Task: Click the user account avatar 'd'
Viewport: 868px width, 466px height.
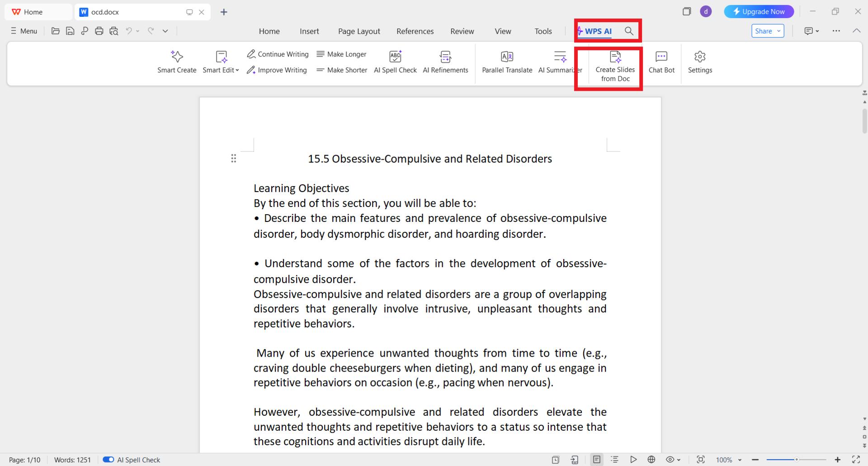Action: [x=706, y=12]
